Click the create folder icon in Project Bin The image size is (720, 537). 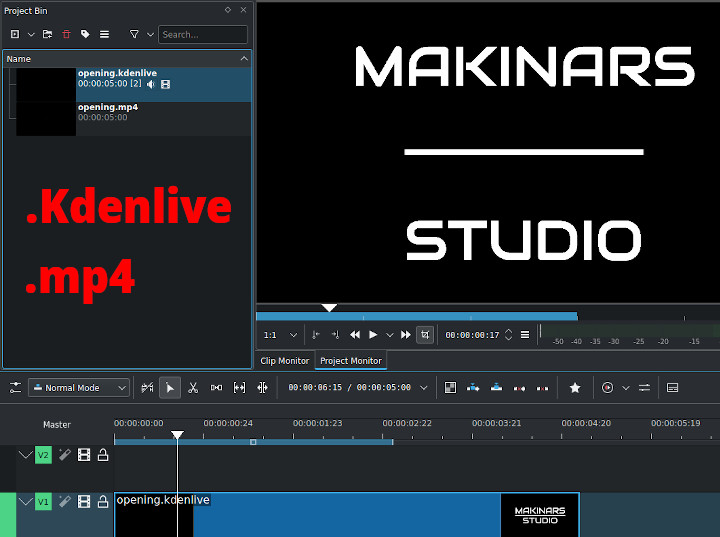(x=47, y=34)
